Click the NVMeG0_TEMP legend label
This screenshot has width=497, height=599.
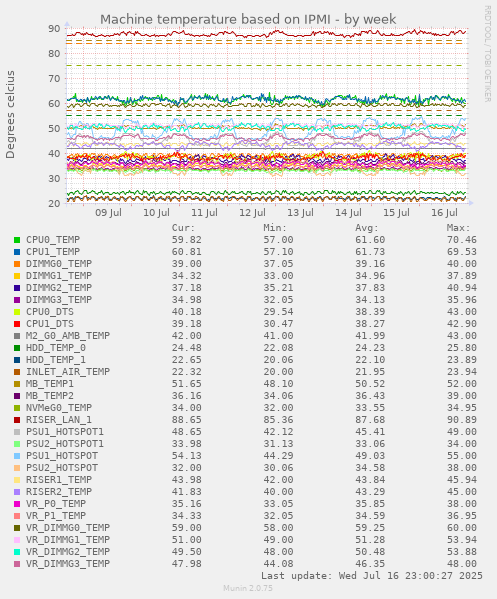pyautogui.click(x=59, y=408)
